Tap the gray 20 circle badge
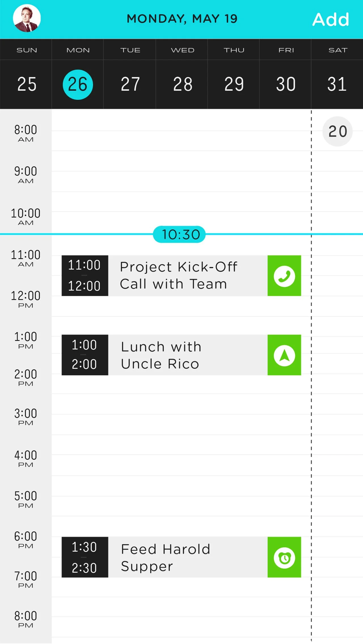363x644 pixels. coord(337,132)
